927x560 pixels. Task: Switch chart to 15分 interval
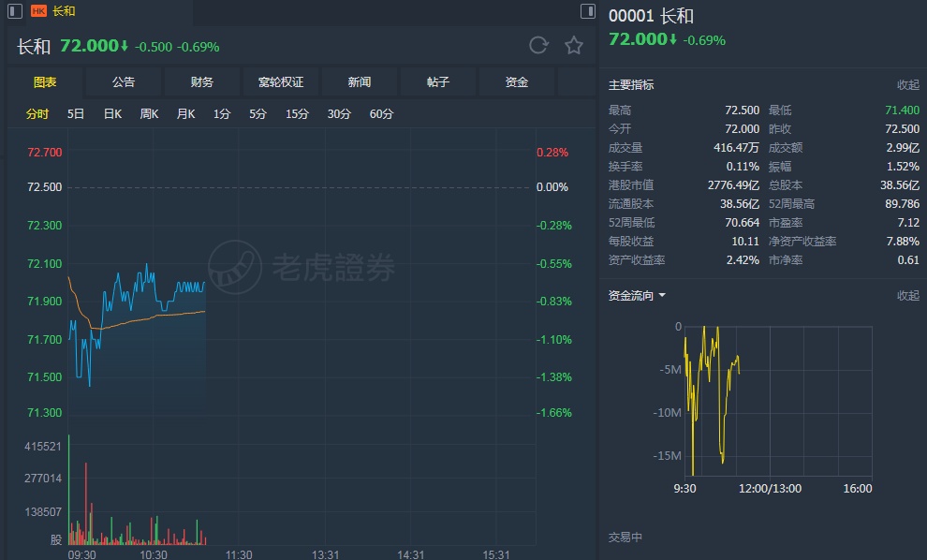coord(298,113)
